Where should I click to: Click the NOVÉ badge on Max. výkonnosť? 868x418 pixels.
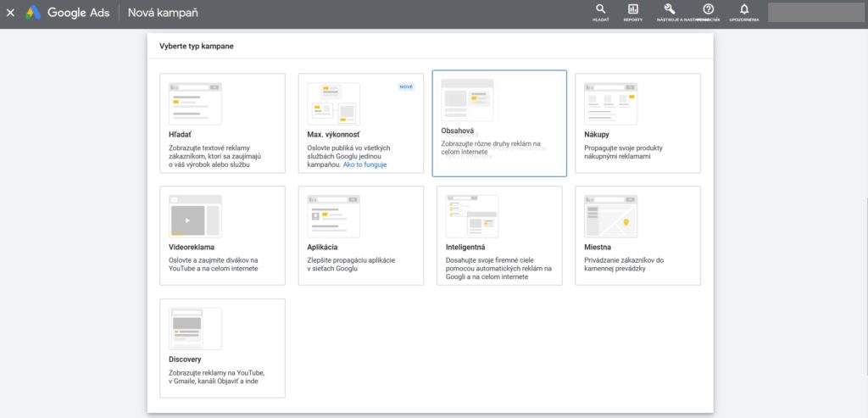406,87
